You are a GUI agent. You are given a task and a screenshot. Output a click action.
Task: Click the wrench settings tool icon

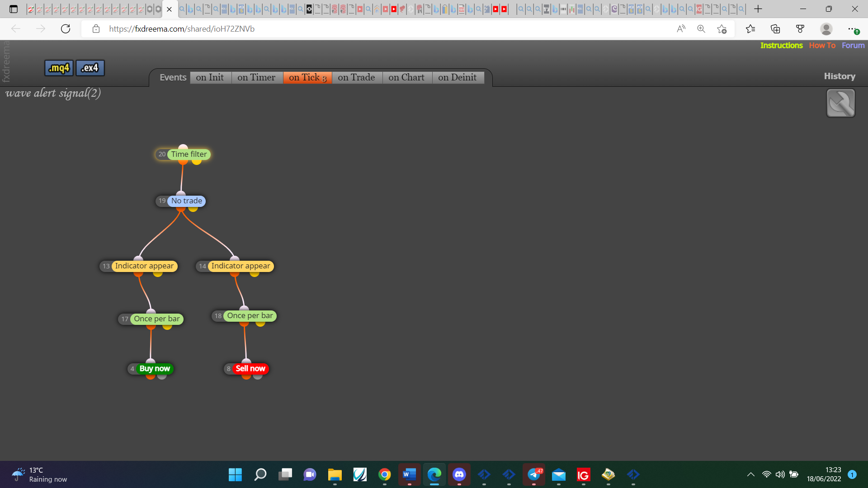840,103
